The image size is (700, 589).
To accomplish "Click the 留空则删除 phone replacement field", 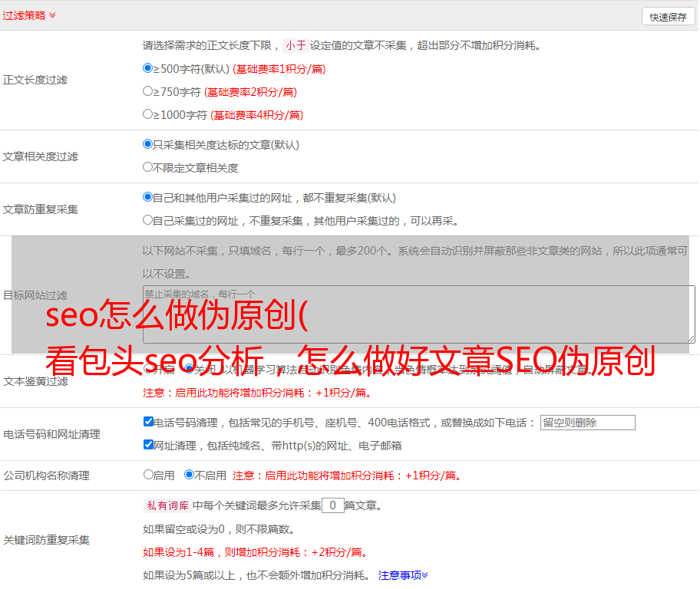I will click(x=587, y=423).
